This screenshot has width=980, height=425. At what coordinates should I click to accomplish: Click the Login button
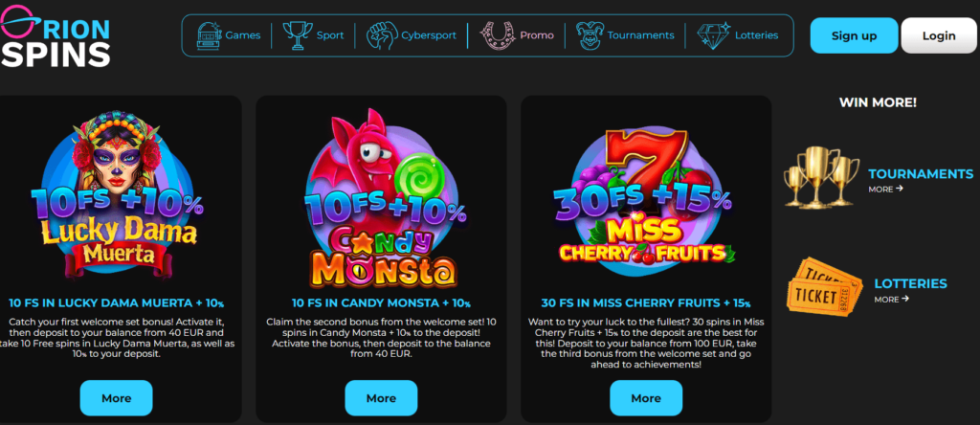pos(939,35)
